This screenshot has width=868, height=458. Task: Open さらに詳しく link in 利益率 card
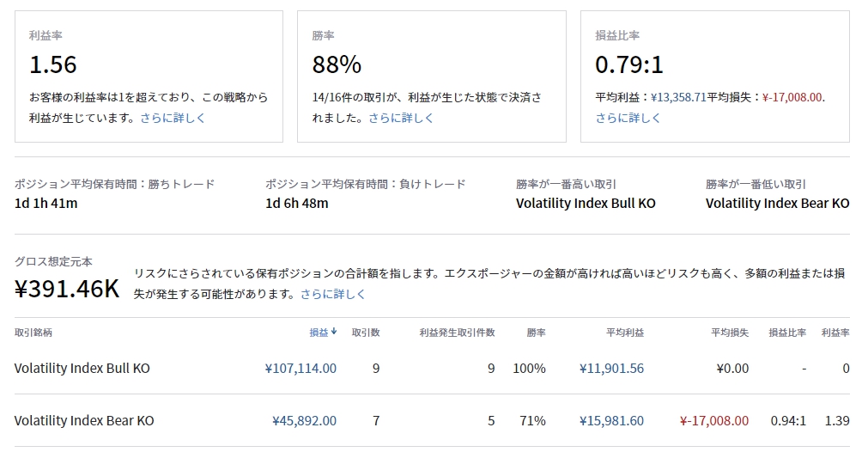[173, 118]
